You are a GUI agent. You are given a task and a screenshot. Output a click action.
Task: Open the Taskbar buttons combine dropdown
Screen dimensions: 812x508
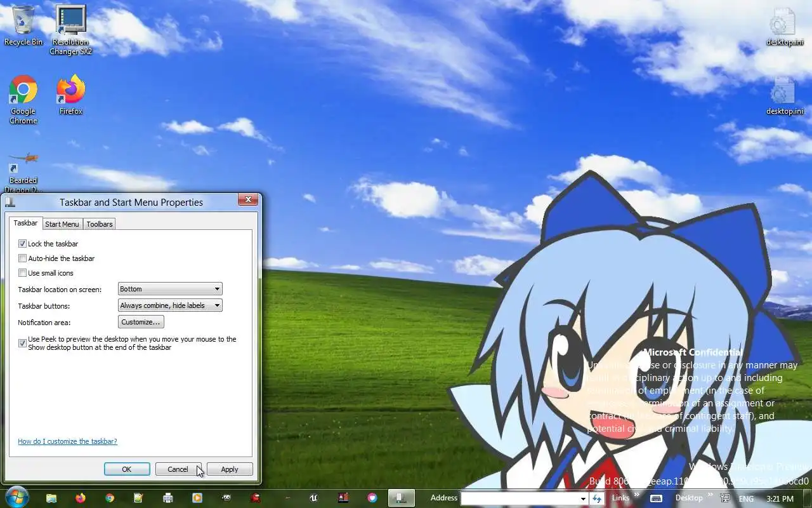point(170,305)
